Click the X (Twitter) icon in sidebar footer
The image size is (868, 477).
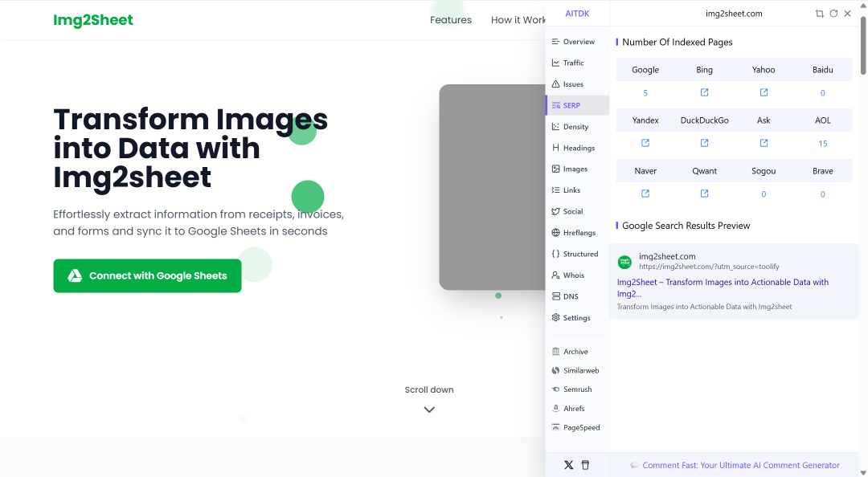pos(568,465)
